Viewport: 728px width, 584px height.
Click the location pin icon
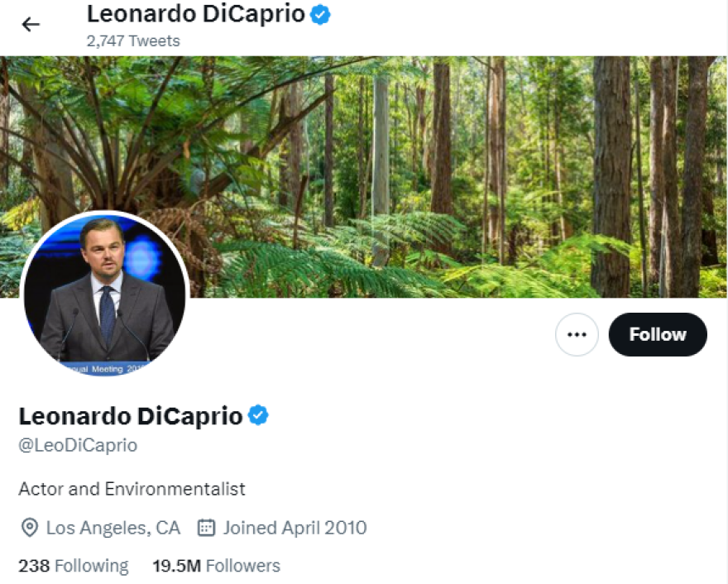click(x=29, y=528)
